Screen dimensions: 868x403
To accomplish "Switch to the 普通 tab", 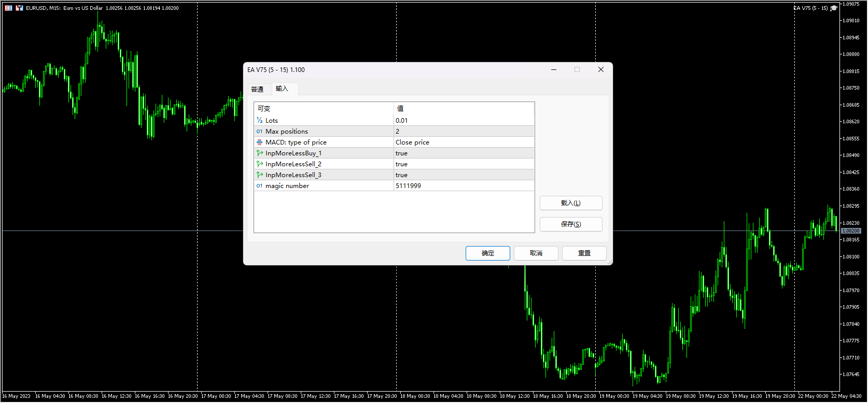I will [257, 89].
